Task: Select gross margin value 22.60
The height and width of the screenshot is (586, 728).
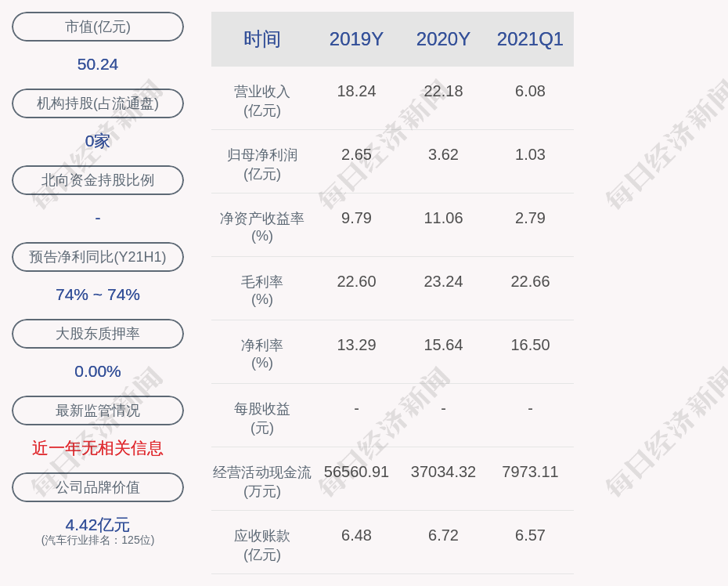Action: (x=357, y=281)
